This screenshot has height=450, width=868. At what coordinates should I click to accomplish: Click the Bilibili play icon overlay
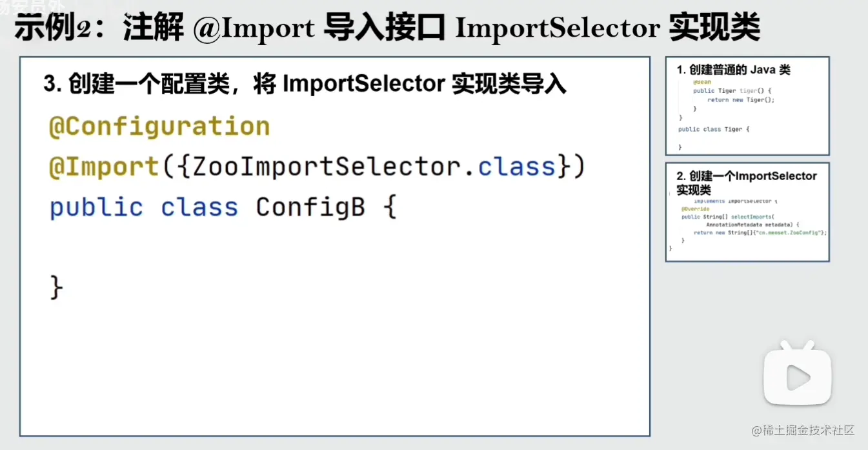pos(798,376)
